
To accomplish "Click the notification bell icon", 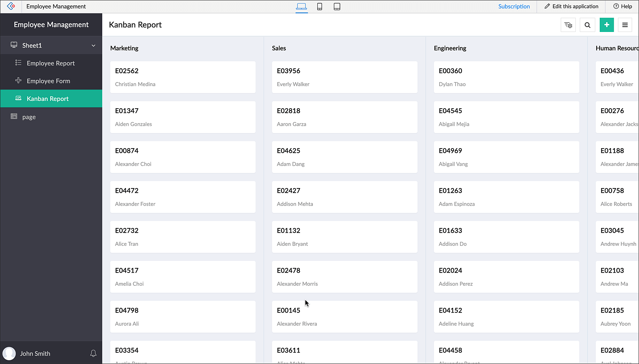I will (x=93, y=353).
